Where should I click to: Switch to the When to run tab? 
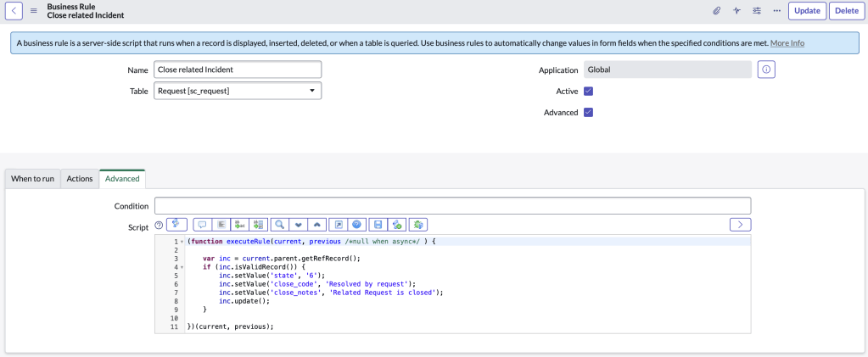(x=33, y=179)
